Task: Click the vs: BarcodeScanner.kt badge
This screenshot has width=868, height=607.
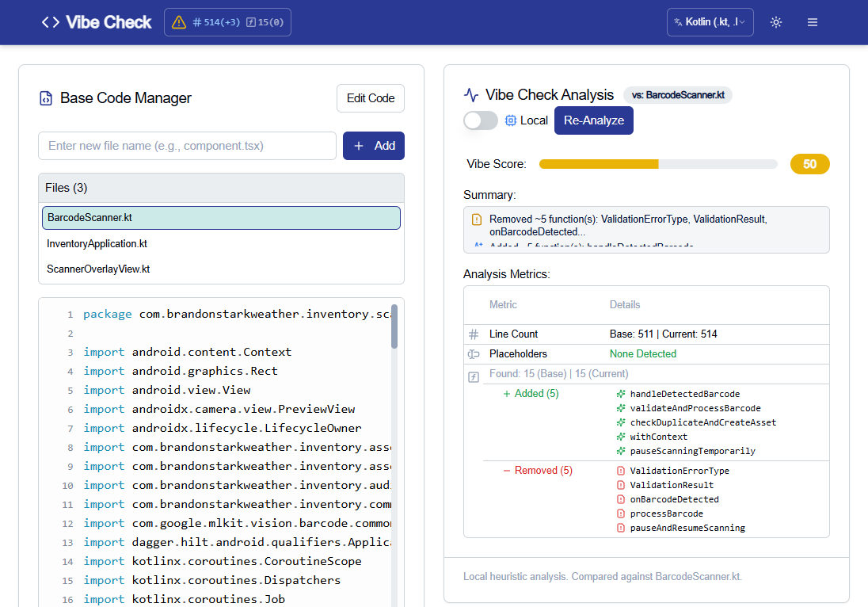Action: pos(678,95)
